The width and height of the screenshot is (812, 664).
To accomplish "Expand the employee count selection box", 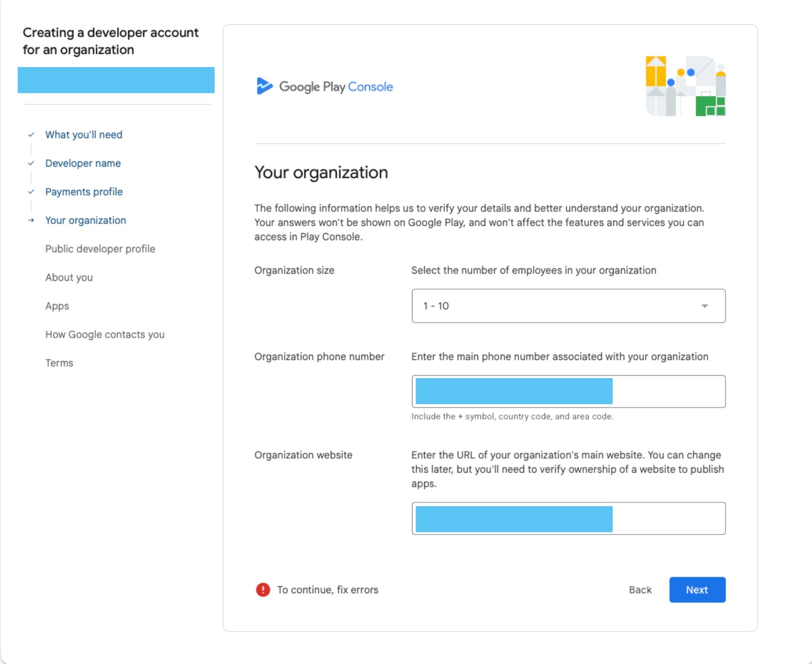I will (x=568, y=305).
